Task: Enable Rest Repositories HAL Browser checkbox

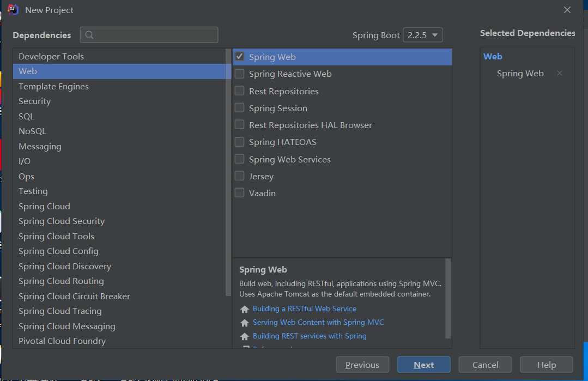Action: coord(240,125)
